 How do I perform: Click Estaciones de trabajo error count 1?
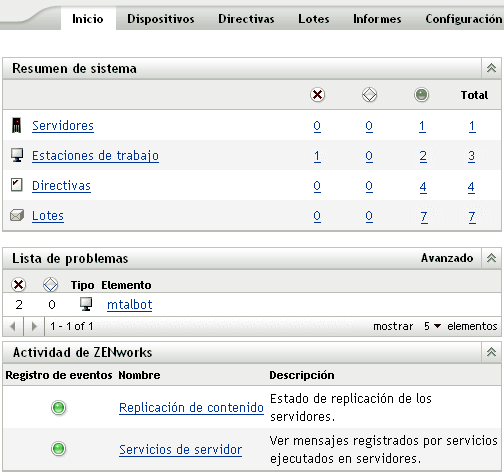pos(317,156)
